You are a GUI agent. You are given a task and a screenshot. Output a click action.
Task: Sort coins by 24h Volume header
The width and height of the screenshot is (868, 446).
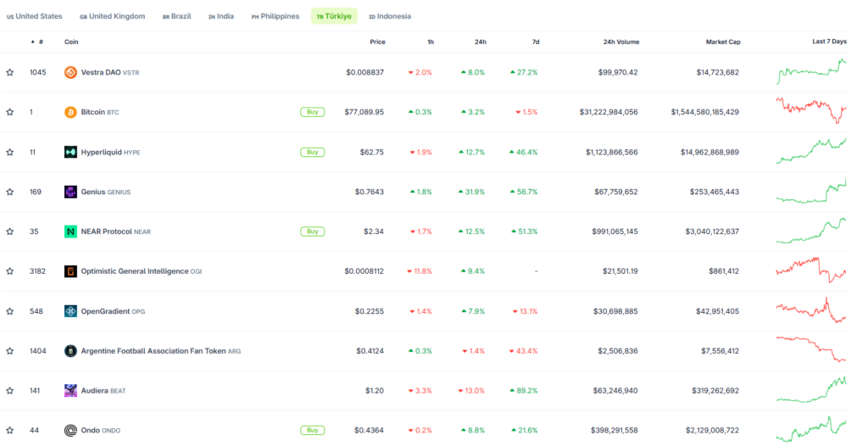621,42
